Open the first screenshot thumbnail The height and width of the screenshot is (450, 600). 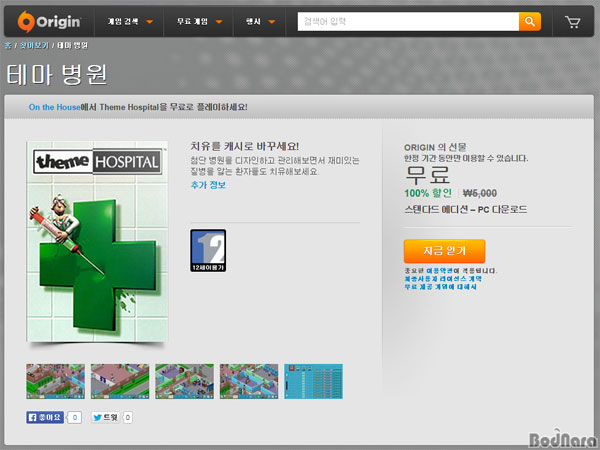pos(55,382)
